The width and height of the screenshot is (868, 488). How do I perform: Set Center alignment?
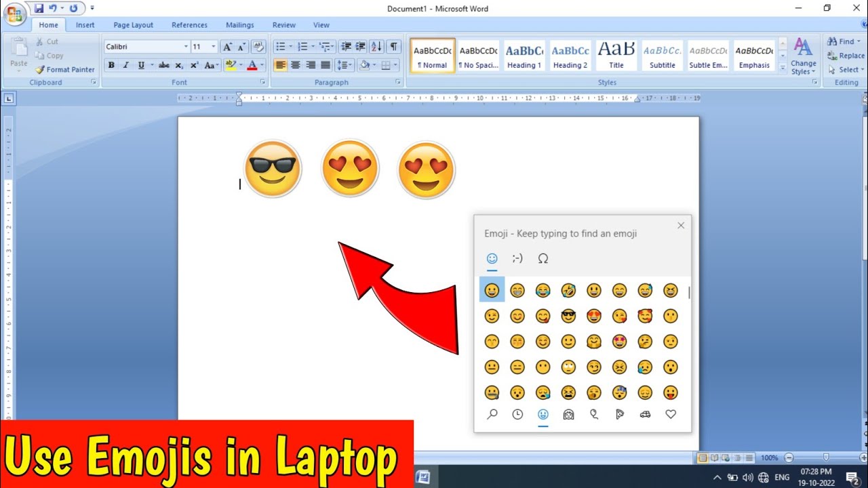click(x=296, y=65)
